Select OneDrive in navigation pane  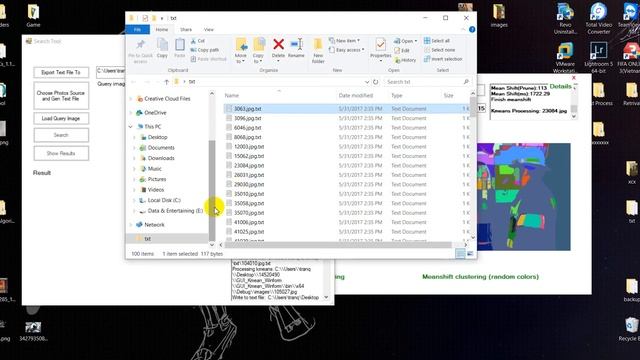pos(155,113)
